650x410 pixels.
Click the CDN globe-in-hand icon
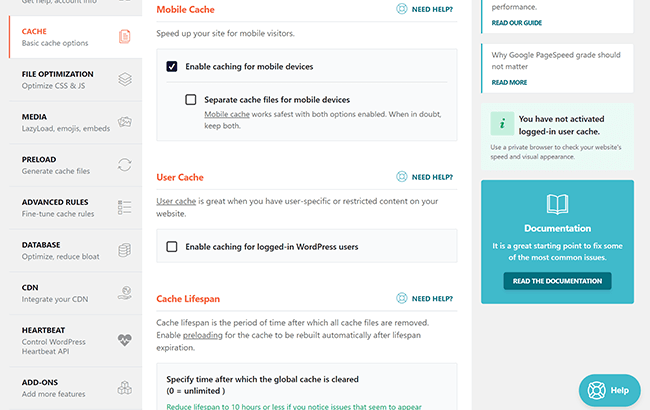125,293
